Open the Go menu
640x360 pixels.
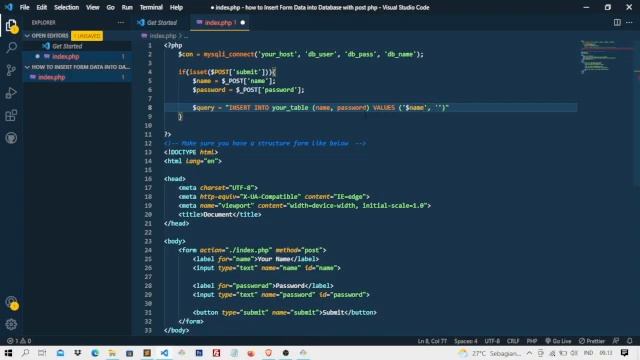111,7
